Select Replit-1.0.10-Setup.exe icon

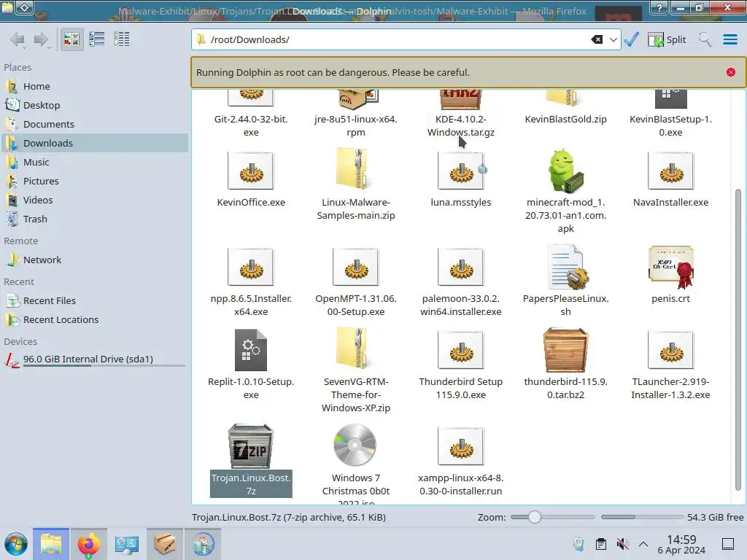[x=251, y=351]
